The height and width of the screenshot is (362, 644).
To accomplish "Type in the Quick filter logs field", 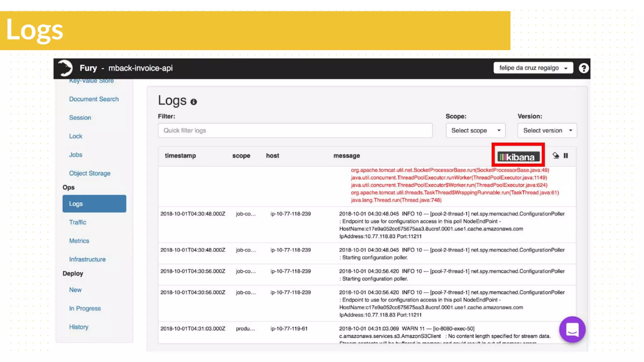I will pos(295,130).
